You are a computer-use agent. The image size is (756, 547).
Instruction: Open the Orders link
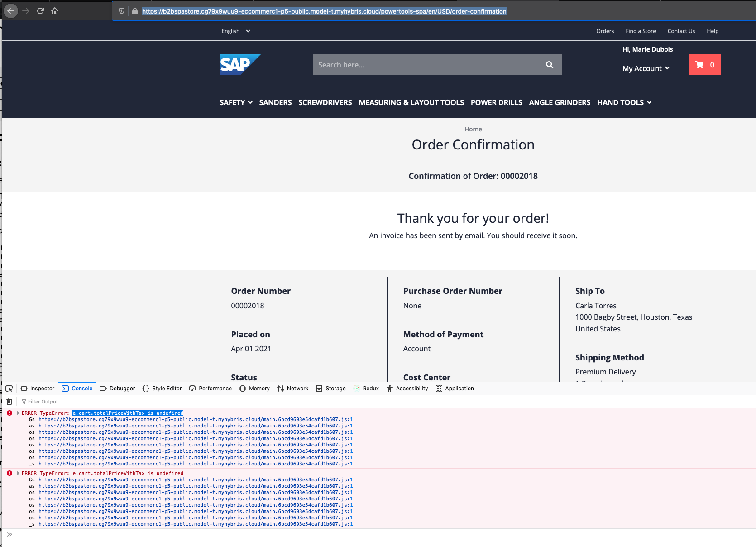pos(605,31)
